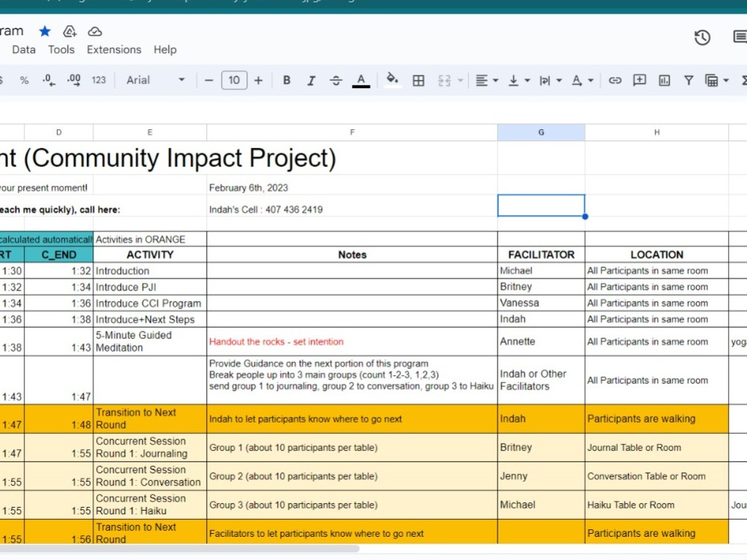
Task: Select column G header
Action: tap(541, 132)
